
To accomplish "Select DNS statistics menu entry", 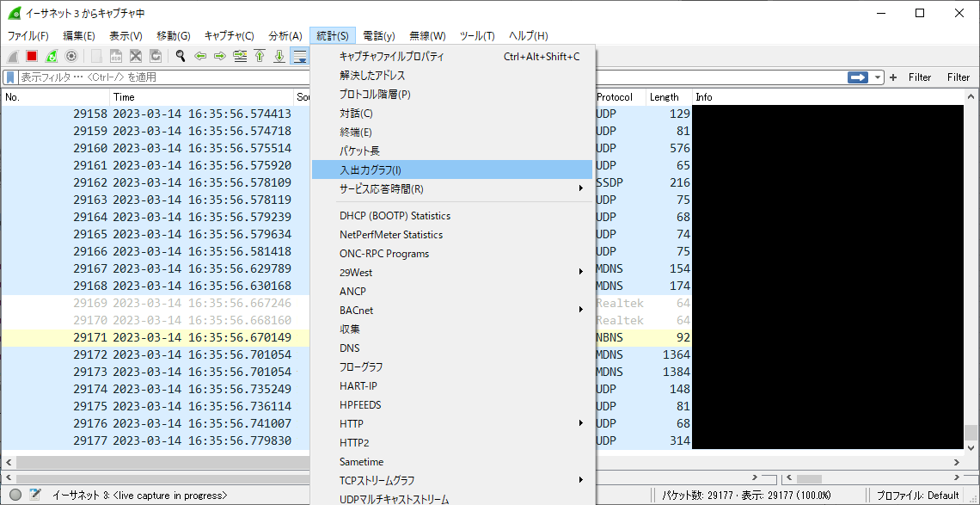I will [452, 348].
